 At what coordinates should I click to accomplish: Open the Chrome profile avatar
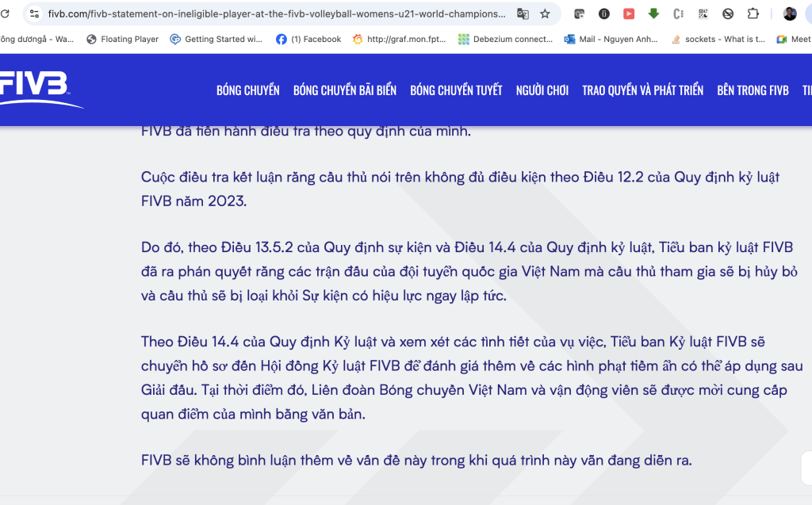tap(790, 14)
